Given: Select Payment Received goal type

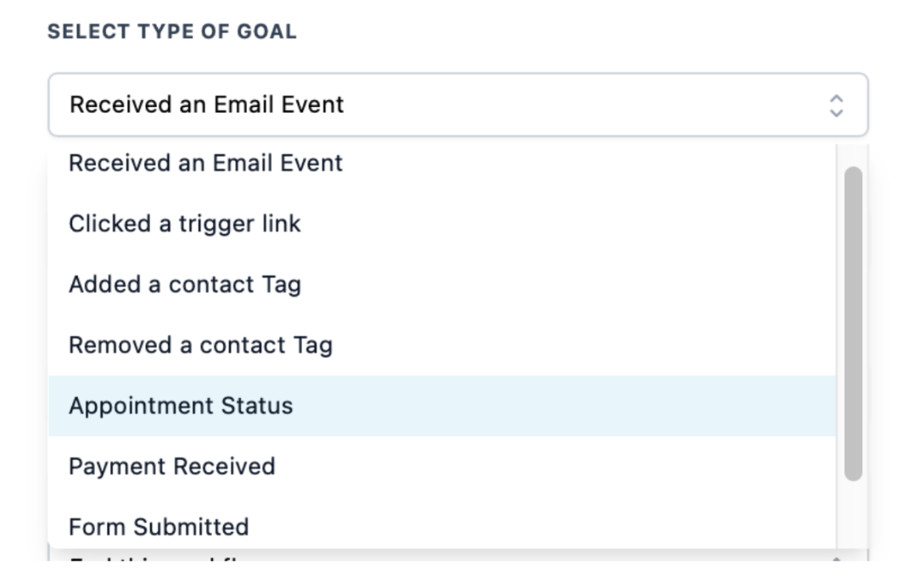Looking at the screenshot, I should (172, 467).
